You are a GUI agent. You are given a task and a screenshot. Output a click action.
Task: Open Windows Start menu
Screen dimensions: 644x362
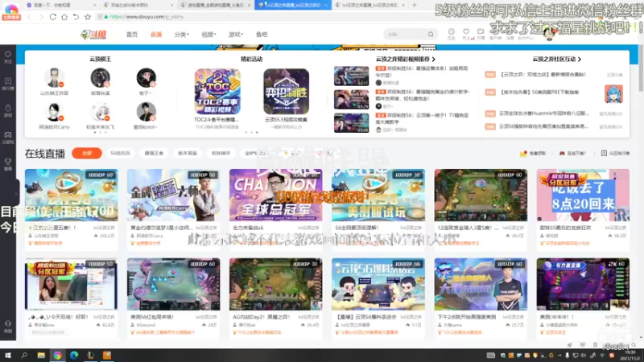click(7, 356)
